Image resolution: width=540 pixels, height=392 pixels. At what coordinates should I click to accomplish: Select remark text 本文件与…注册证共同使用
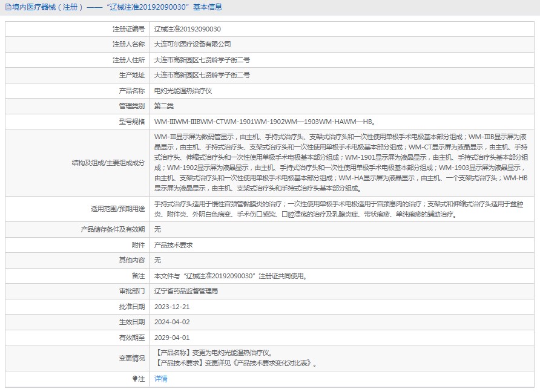(x=231, y=276)
